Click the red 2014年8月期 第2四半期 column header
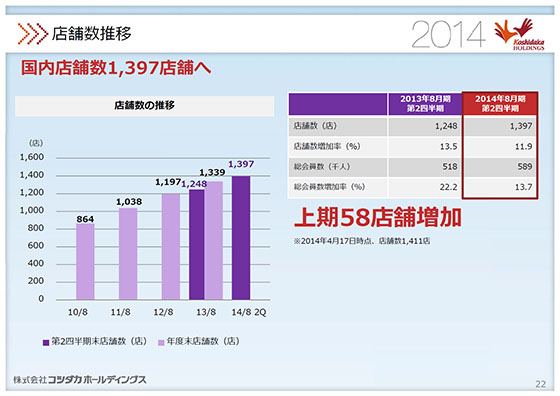The height and width of the screenshot is (396, 560). pyautogui.click(x=500, y=104)
